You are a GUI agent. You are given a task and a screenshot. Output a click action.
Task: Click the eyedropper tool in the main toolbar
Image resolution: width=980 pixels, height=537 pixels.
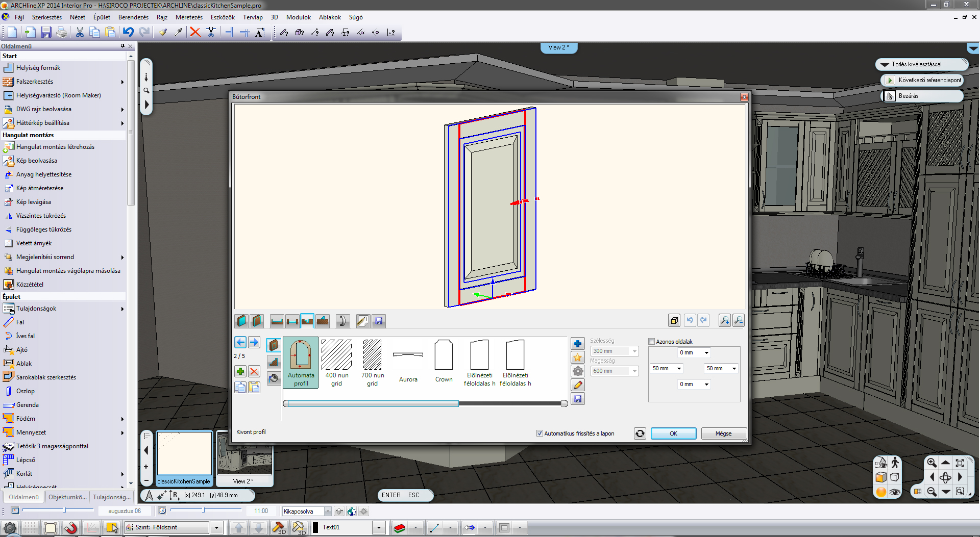point(178,33)
